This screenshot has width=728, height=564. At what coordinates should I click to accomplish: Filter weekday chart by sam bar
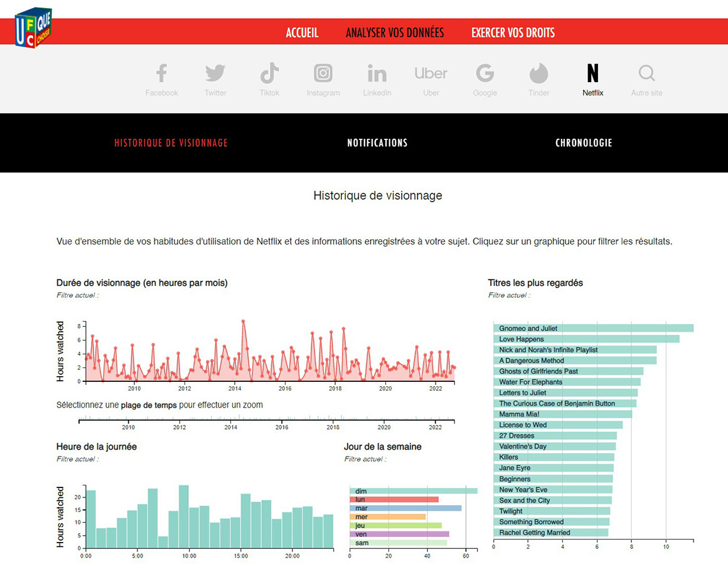(x=399, y=543)
